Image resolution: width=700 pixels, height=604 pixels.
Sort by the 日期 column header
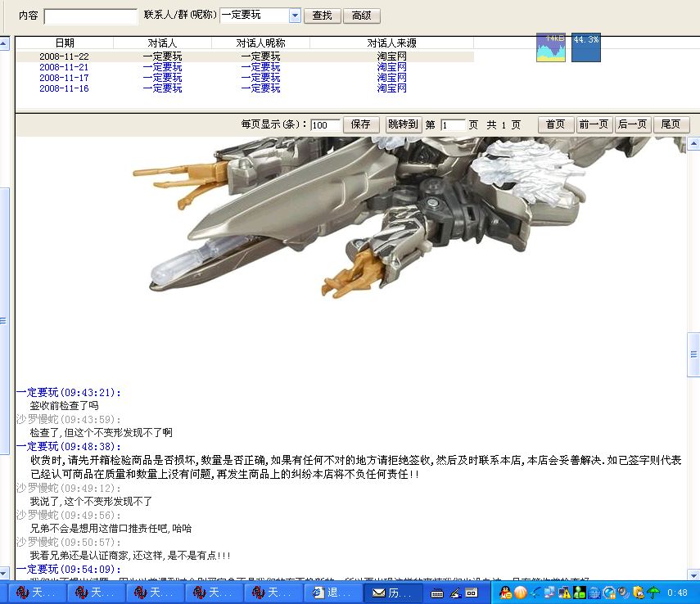pos(65,43)
